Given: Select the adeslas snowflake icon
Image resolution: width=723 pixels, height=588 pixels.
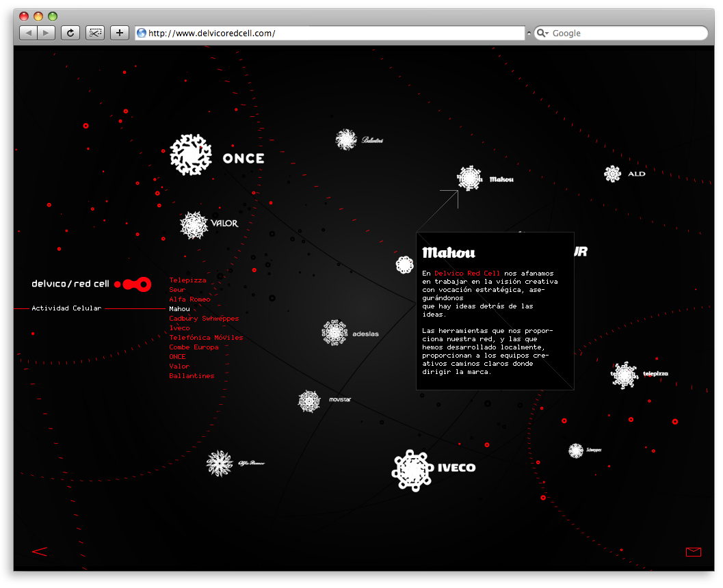Looking at the screenshot, I should (x=335, y=333).
